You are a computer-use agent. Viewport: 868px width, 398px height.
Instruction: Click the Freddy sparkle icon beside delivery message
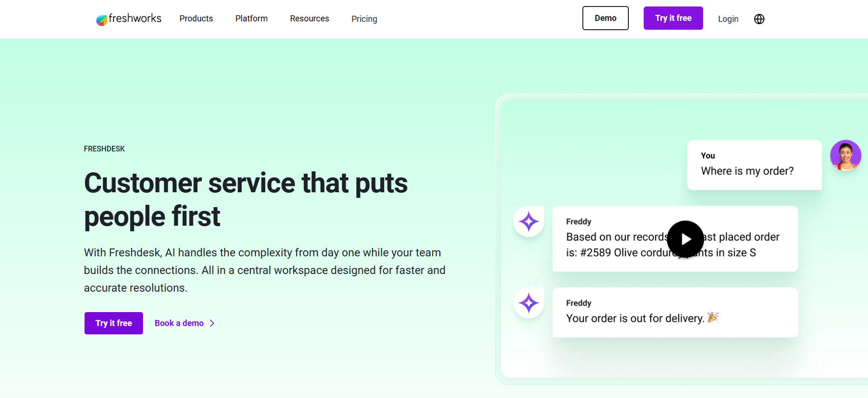click(529, 303)
